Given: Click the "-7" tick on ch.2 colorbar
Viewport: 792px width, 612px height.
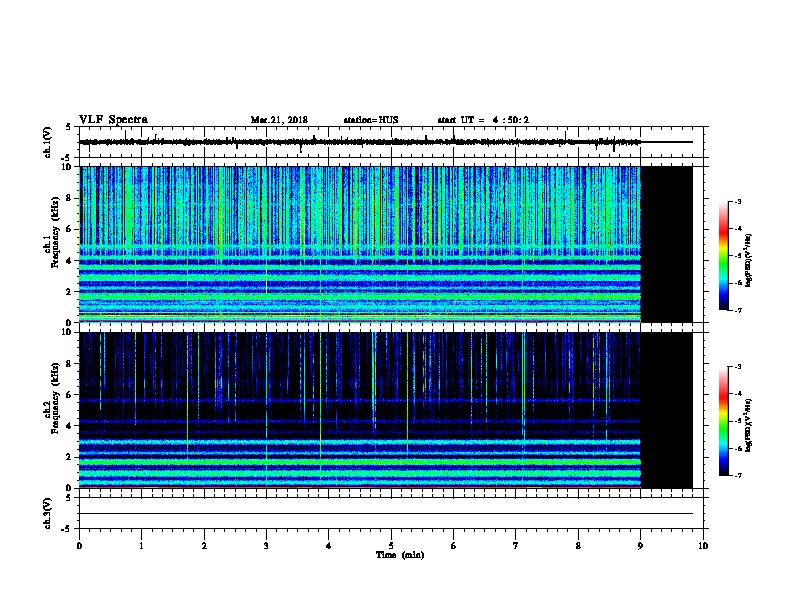Looking at the screenshot, I should pyautogui.click(x=737, y=476).
